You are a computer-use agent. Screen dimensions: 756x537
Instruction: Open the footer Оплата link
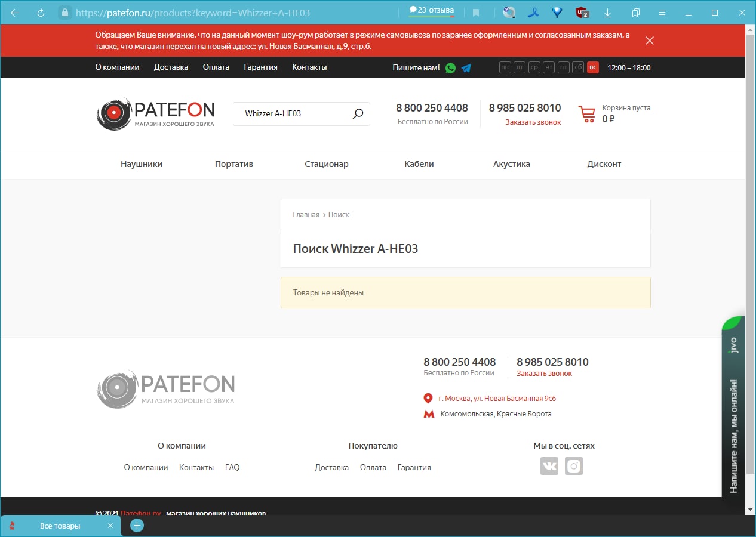pyautogui.click(x=373, y=468)
